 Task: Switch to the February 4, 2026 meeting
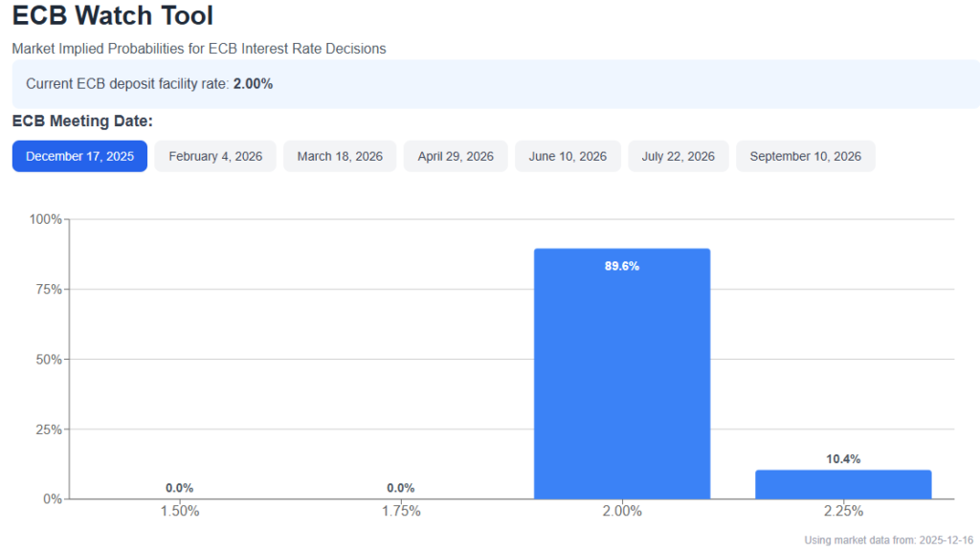coord(215,156)
